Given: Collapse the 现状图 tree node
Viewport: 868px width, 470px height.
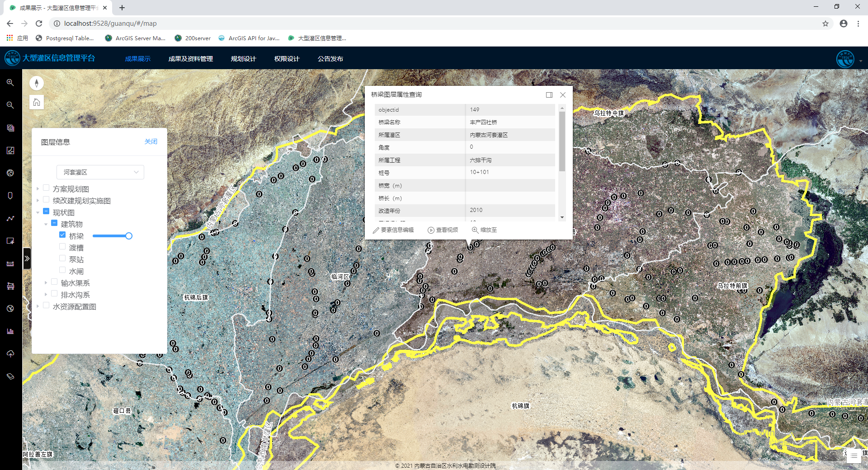Looking at the screenshot, I should [38, 212].
